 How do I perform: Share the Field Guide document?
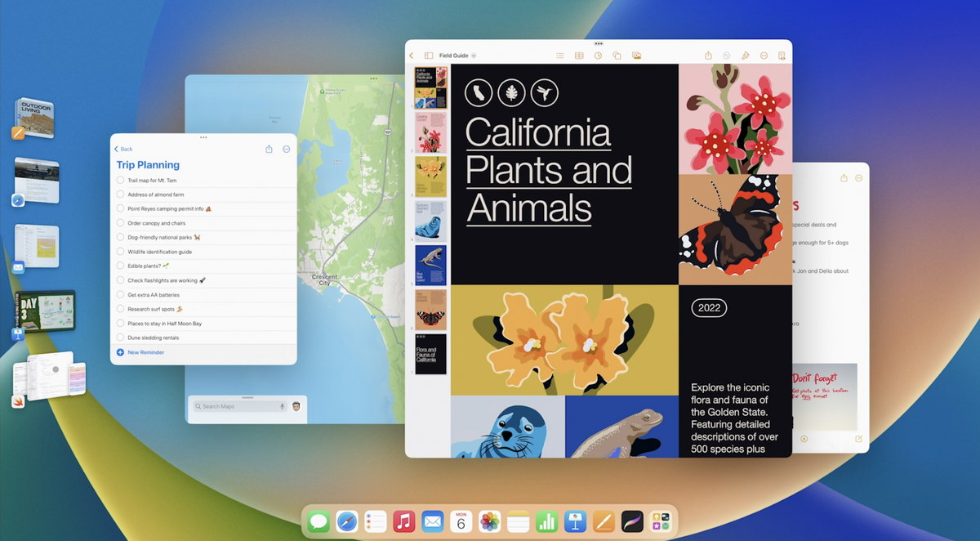pos(708,56)
